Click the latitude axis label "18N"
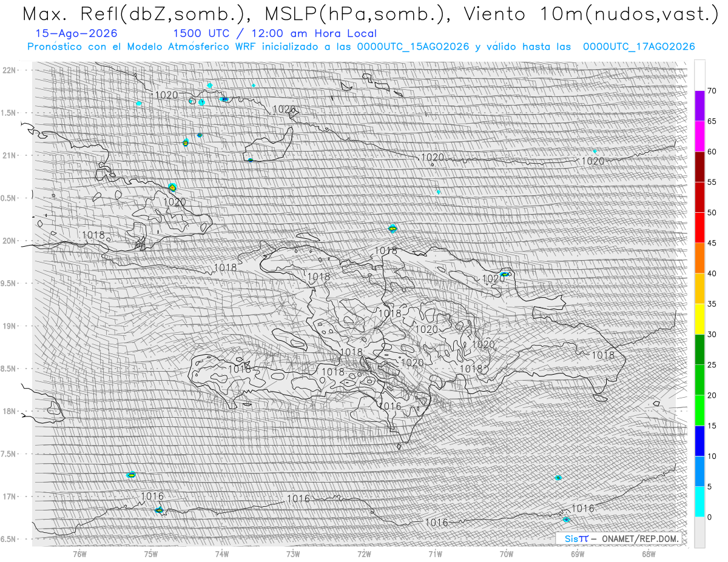Viewport: 728px width, 562px height. tap(10, 411)
